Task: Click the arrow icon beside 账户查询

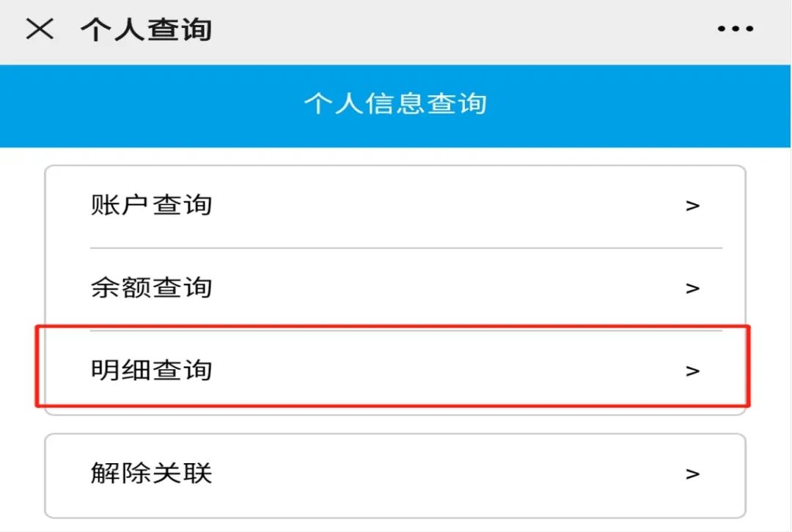Action: (692, 206)
